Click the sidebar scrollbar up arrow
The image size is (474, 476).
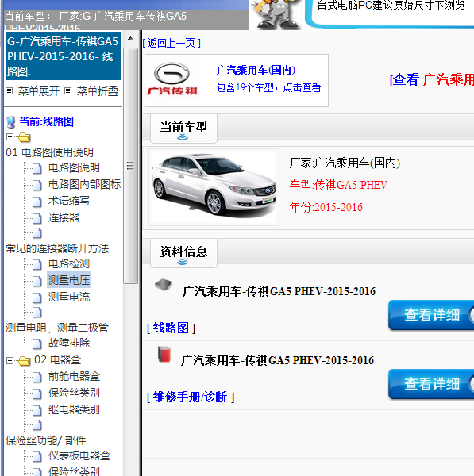(x=131, y=39)
